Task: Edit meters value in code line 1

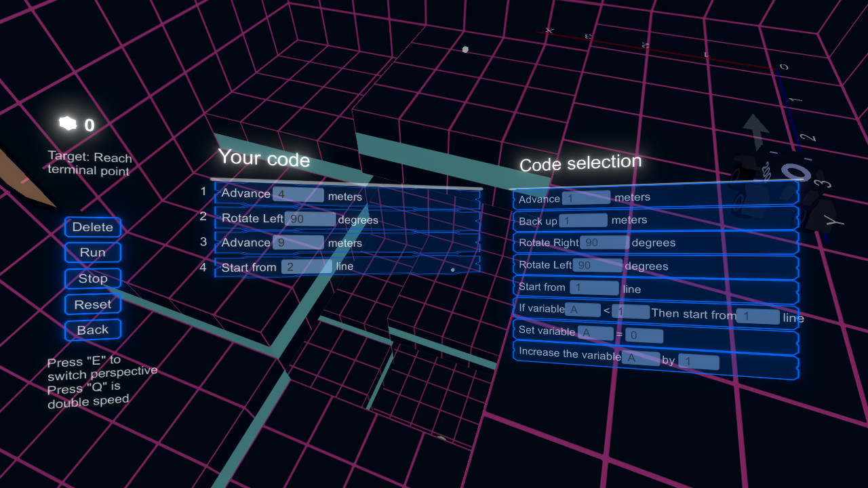Action: click(x=298, y=195)
